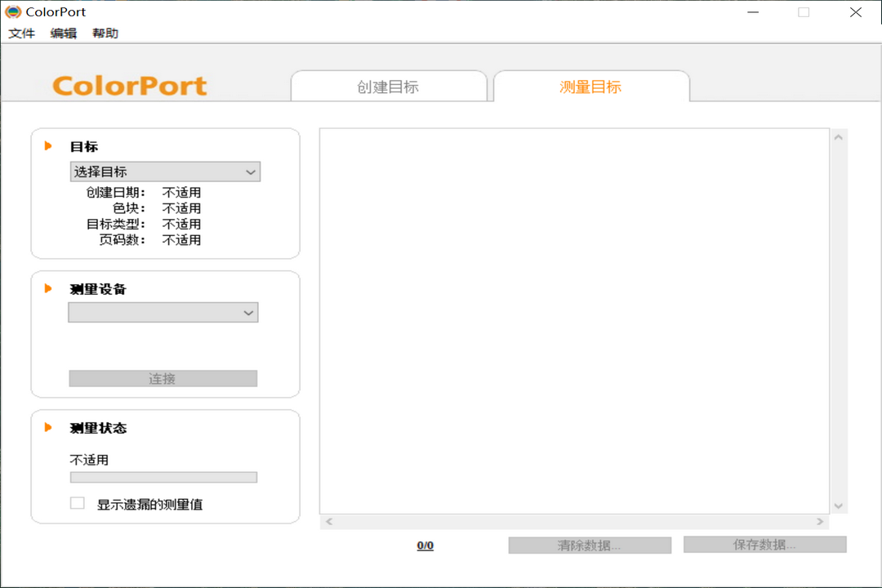Switch to the 创建目标 tab

point(388,85)
